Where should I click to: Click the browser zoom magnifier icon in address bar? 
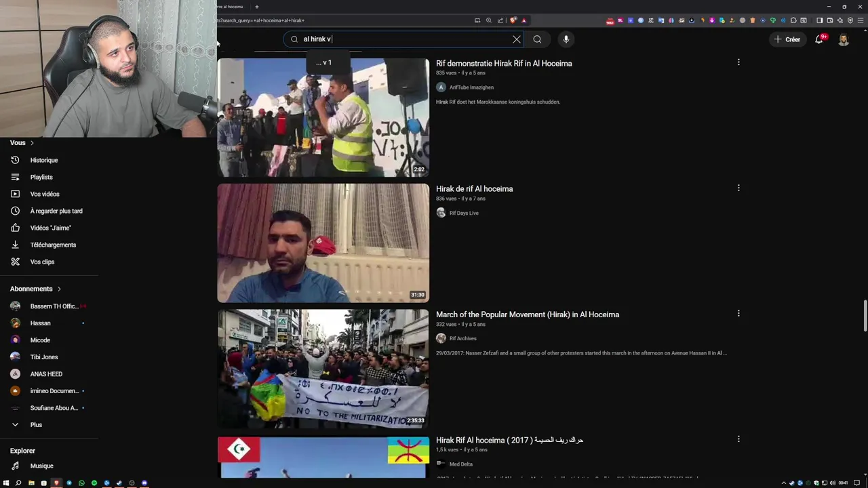pos(488,20)
